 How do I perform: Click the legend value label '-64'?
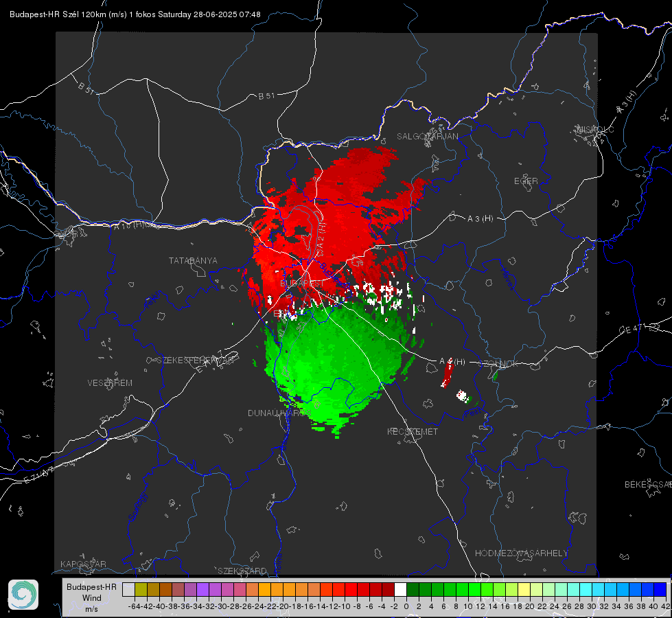[x=135, y=606]
